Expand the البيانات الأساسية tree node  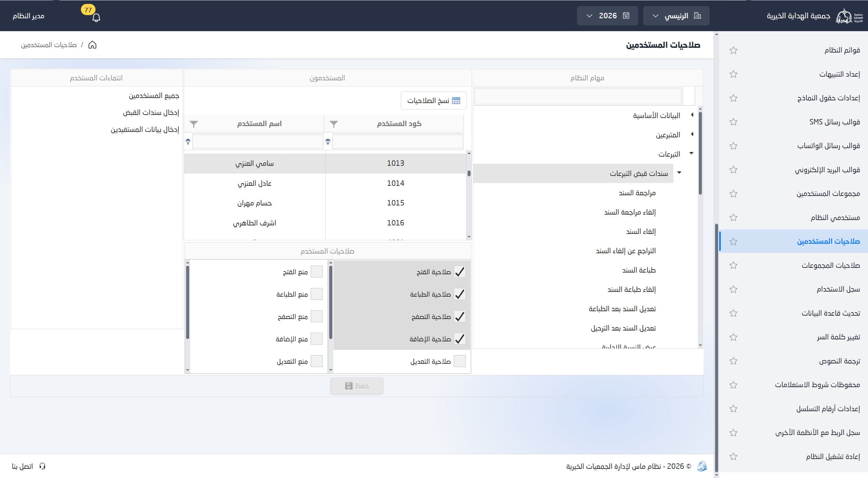692,115
